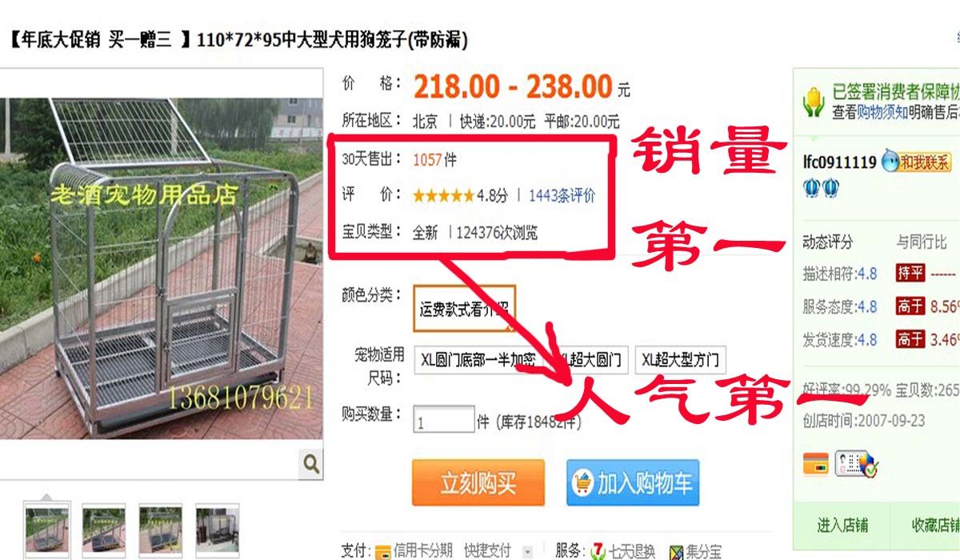Select the 运费款式看介绍 color option
Image resolution: width=960 pixels, height=560 pixels.
(465, 309)
